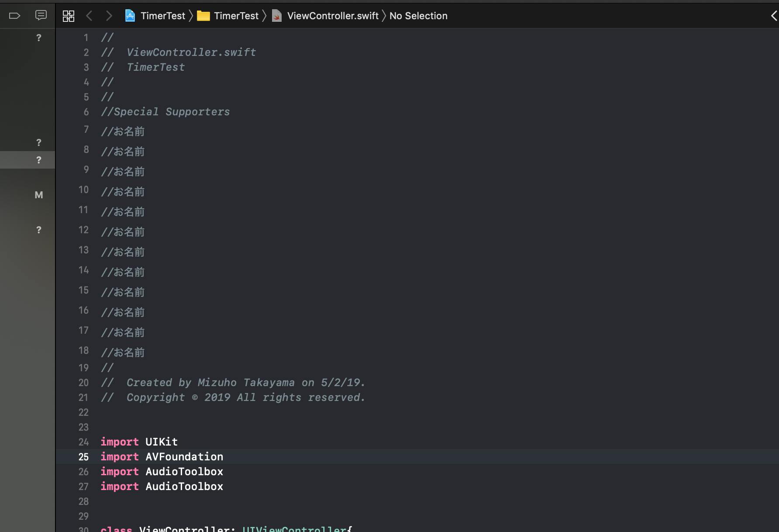Click the related items grid icon
This screenshot has height=532, width=779.
[69, 16]
